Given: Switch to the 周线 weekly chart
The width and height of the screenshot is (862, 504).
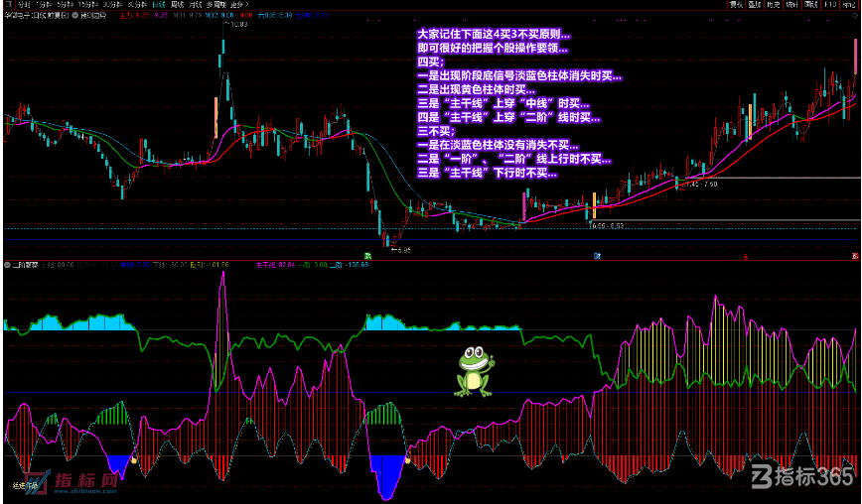Looking at the screenshot, I should pyautogui.click(x=177, y=4).
